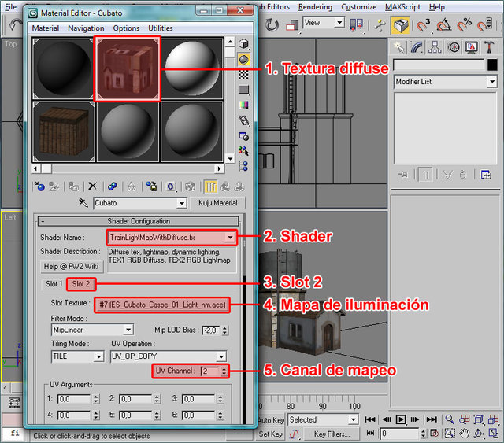This screenshot has width=504, height=443.
Task: Switch to the Slot 2 tab
Action: (80, 284)
